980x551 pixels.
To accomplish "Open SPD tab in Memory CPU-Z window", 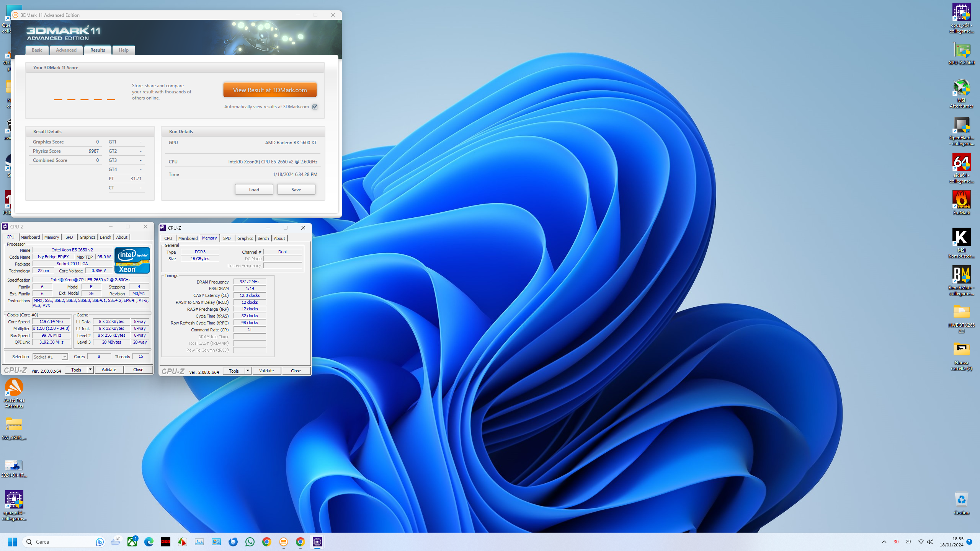I will [x=227, y=238].
